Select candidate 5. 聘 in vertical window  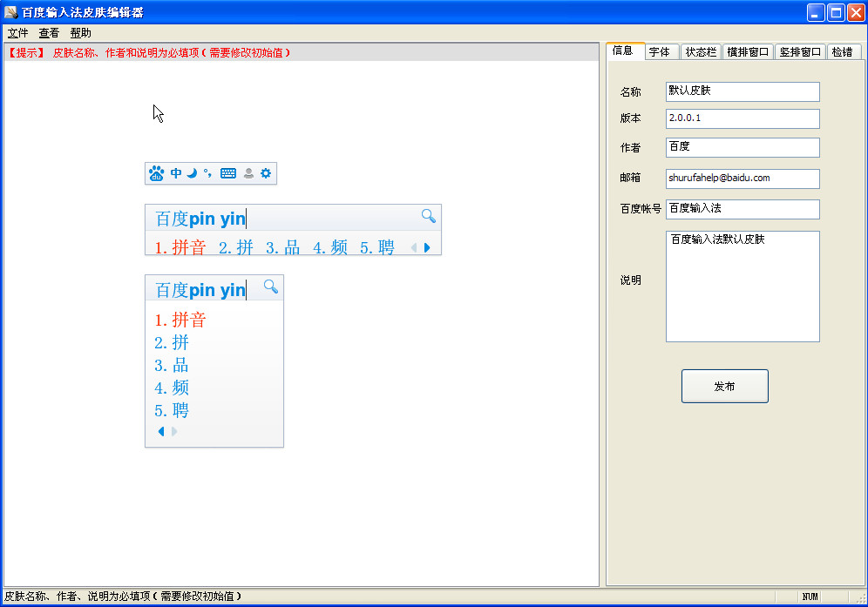[172, 410]
